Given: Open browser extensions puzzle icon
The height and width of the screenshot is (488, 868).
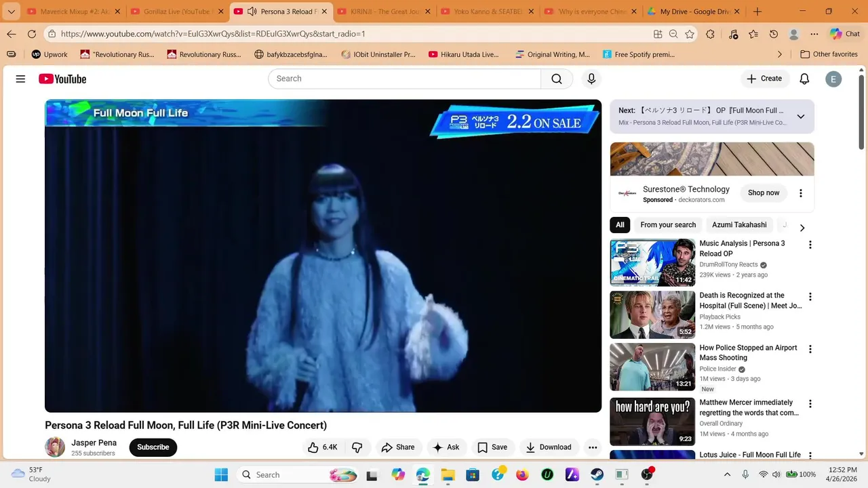Looking at the screenshot, I should pyautogui.click(x=710, y=34).
